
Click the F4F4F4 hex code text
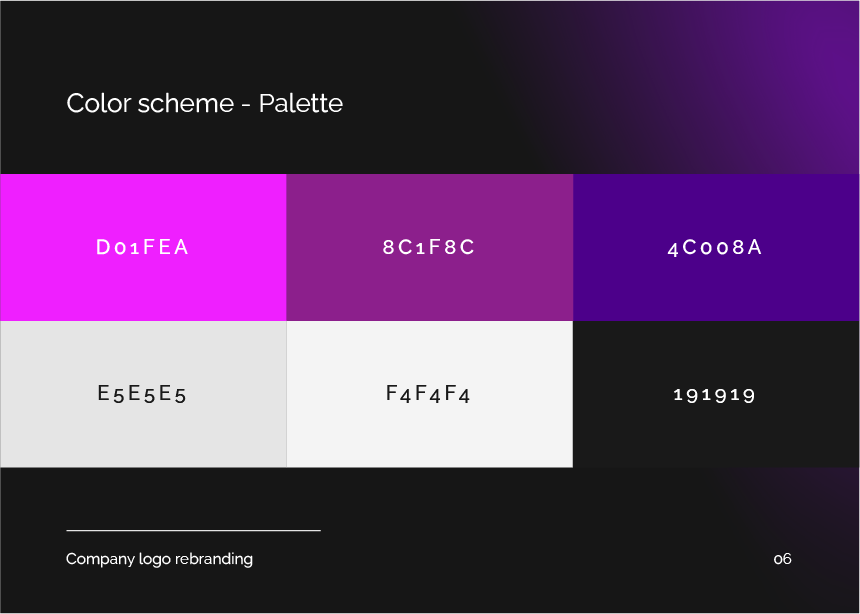[428, 394]
